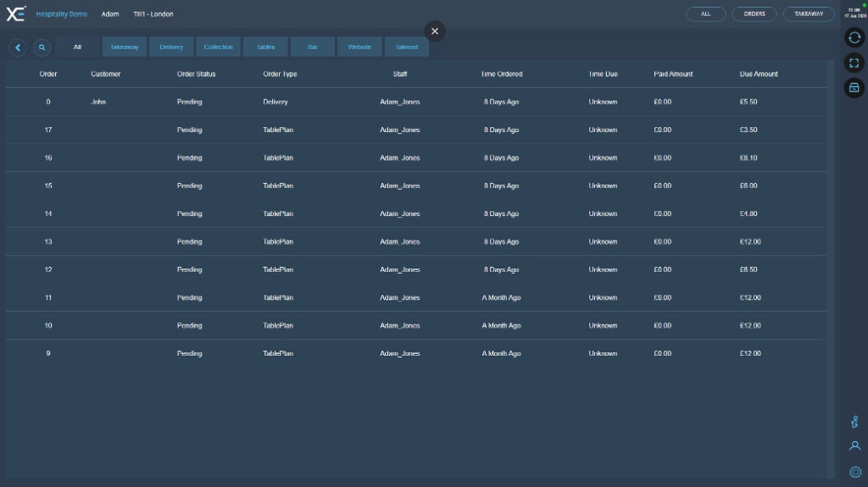Image resolution: width=868 pixels, height=487 pixels.
Task: Click the back arrow button
Action: (18, 47)
